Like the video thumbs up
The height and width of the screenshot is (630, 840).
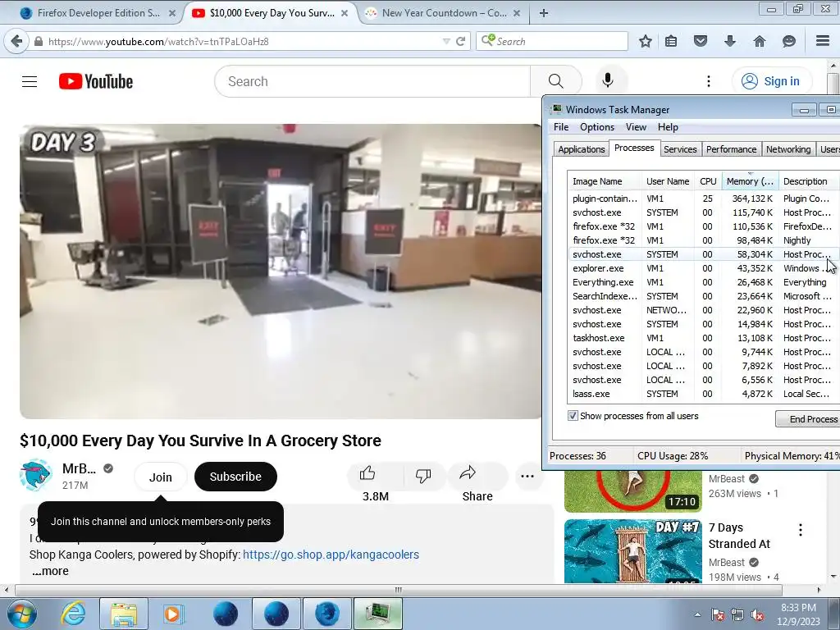pyautogui.click(x=367, y=474)
